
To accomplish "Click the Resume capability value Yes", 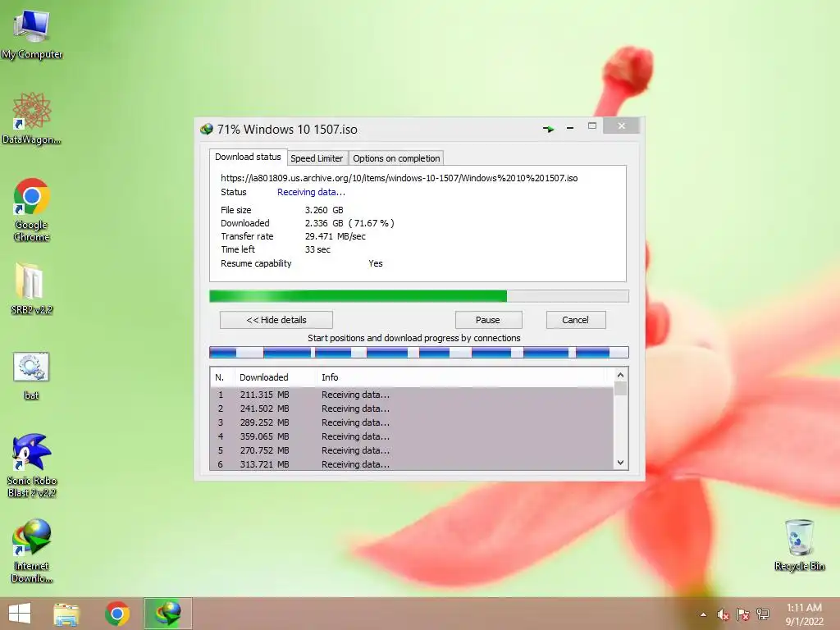I will 376,263.
